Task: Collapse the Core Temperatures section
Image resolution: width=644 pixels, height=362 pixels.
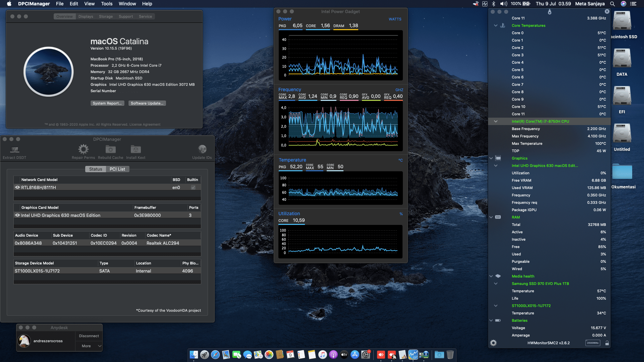Action: click(x=495, y=25)
